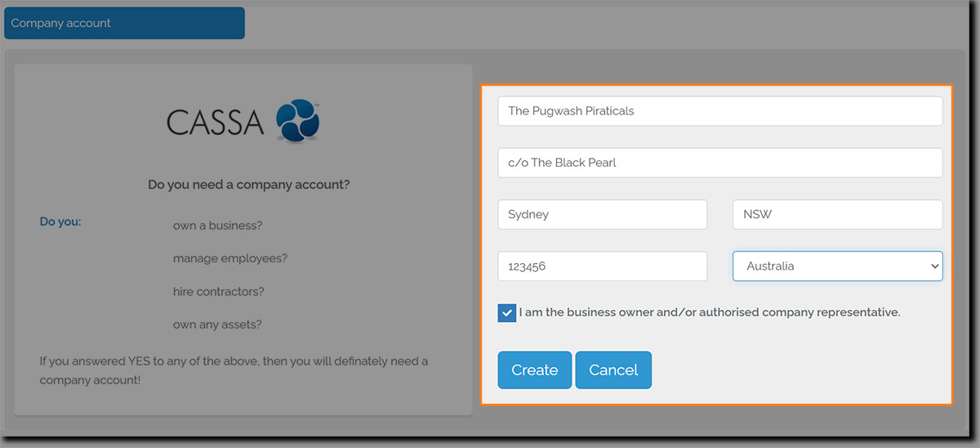Select the NSW state input field
980x448 pixels.
(x=837, y=214)
